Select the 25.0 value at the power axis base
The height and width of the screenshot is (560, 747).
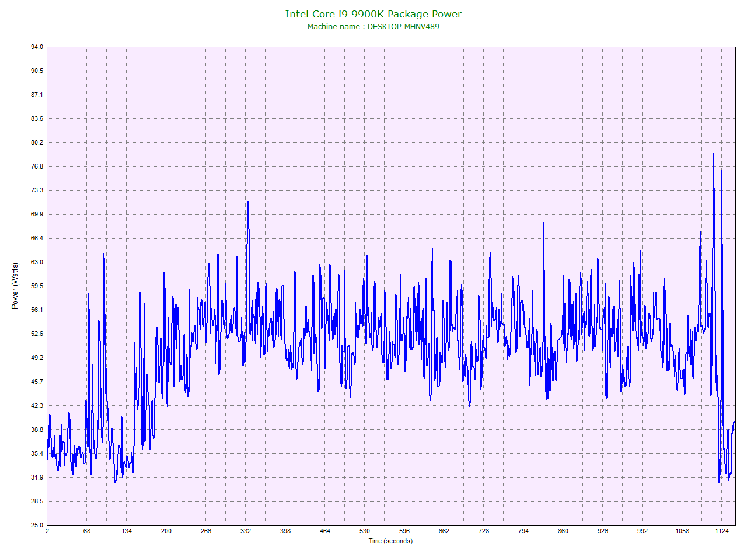(x=37, y=526)
